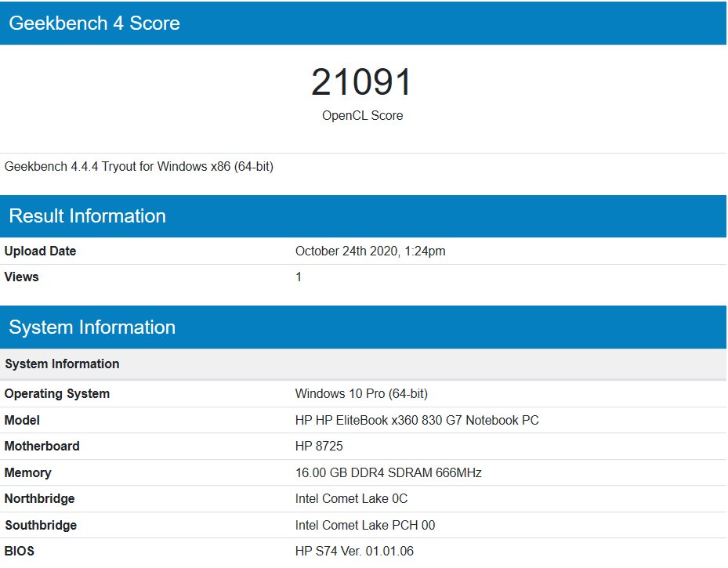
Task: Click the "BIOS" row label
Action: pyautogui.click(x=20, y=552)
